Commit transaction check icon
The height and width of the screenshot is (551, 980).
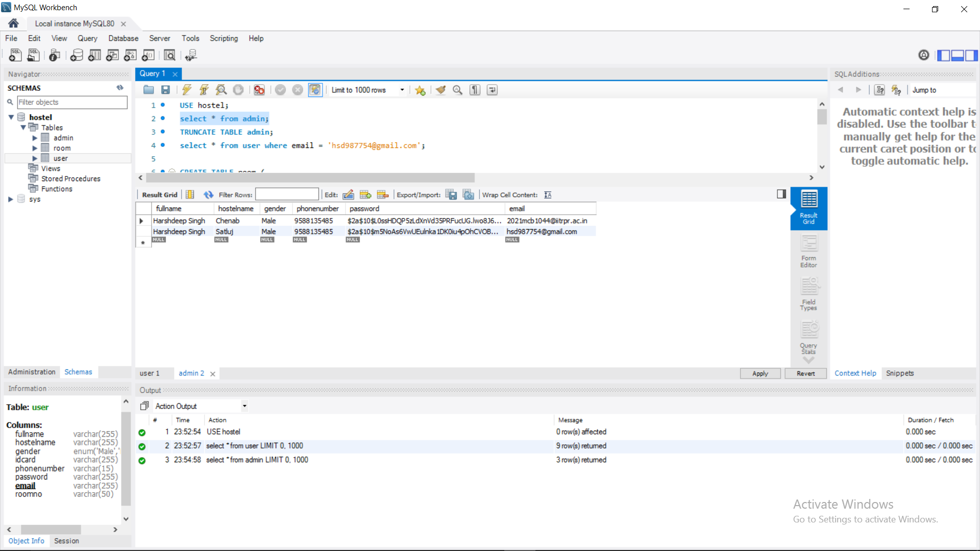[x=280, y=90]
